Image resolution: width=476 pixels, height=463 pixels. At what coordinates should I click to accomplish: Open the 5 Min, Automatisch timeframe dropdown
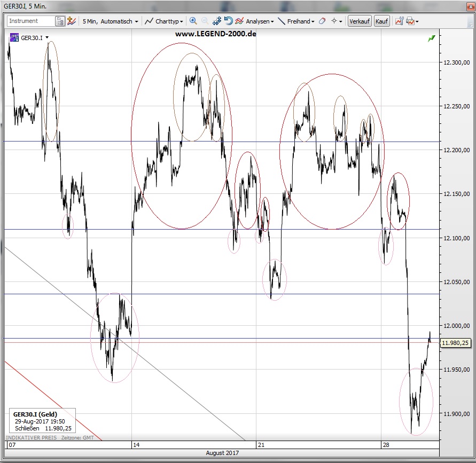[110, 21]
